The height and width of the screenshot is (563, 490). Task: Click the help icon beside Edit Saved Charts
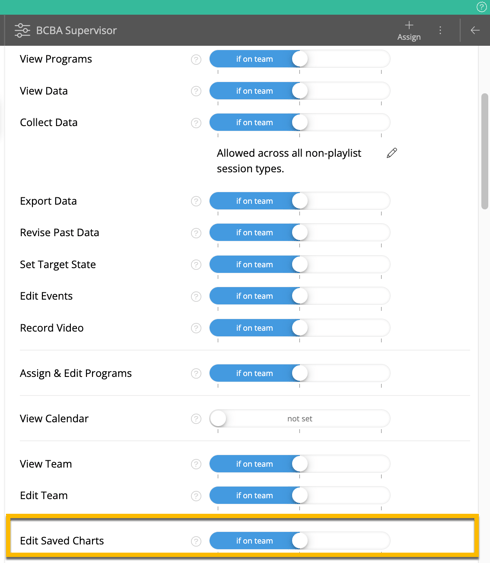tap(196, 541)
